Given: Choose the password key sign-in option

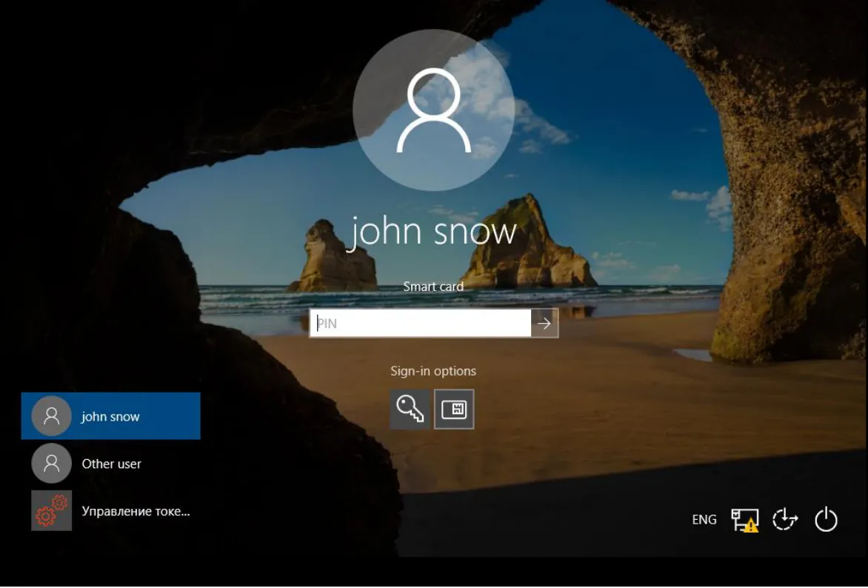Looking at the screenshot, I should tap(410, 410).
